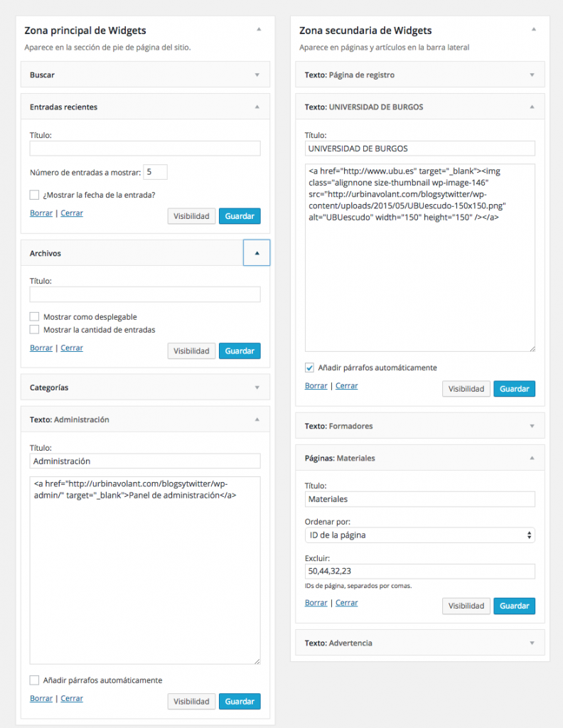The width and height of the screenshot is (563, 728).
Task: Click Cerrar in the UNIVERSIDAD DE BURGOS widget
Action: point(346,385)
